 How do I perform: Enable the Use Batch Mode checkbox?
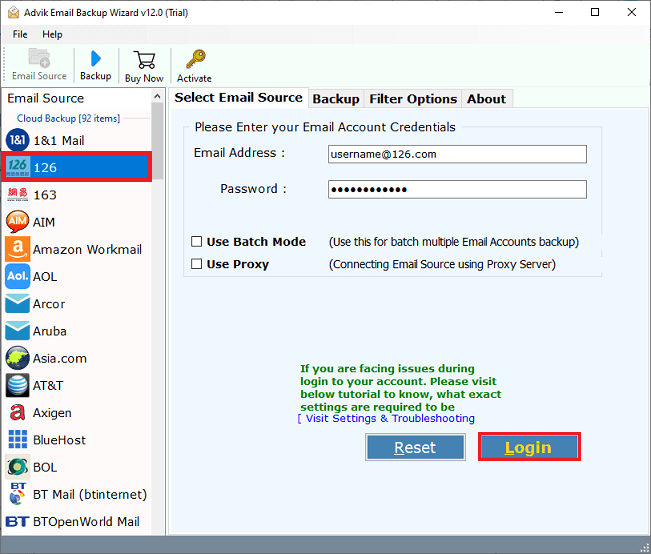197,242
